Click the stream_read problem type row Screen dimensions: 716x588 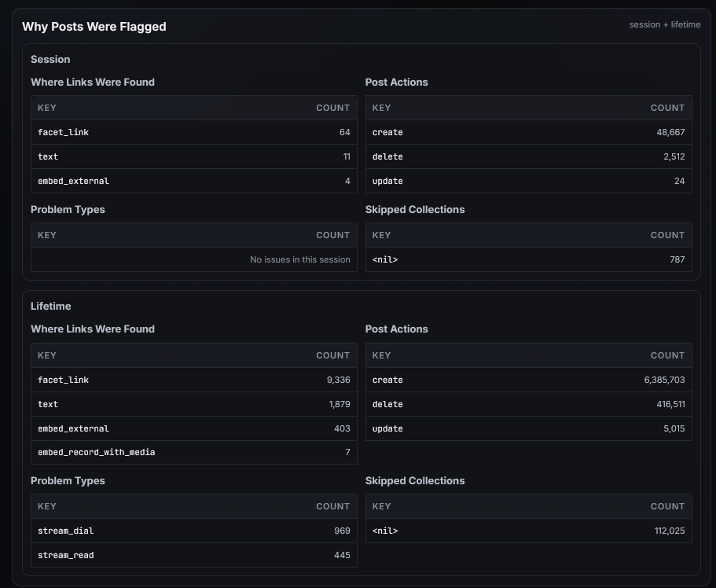[193, 555]
